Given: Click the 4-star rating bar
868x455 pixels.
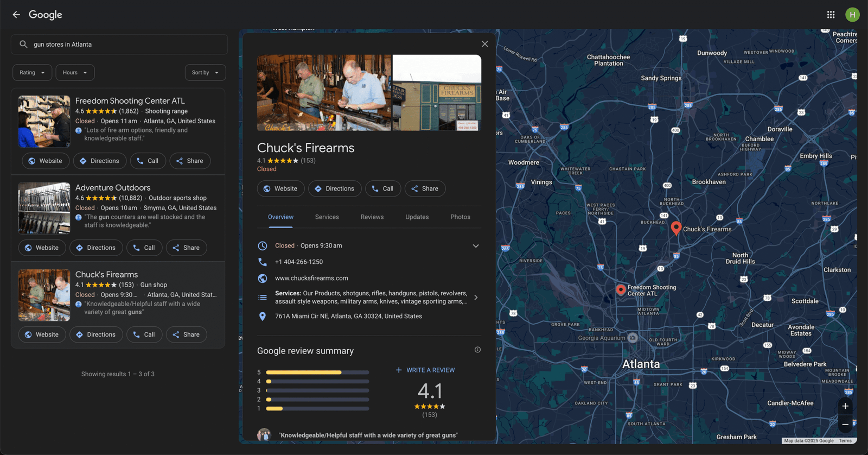Looking at the screenshot, I should (x=317, y=381).
